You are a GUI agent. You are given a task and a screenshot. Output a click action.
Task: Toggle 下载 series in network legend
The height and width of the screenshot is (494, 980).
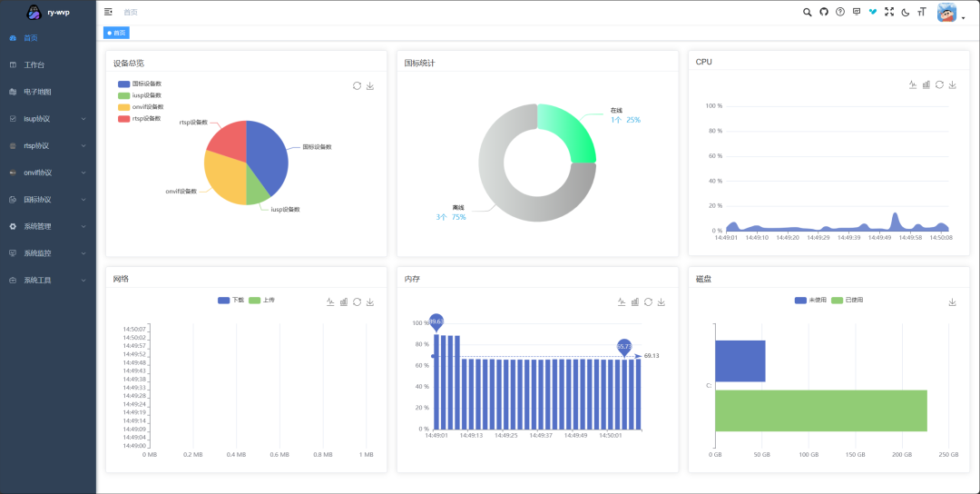pos(230,301)
